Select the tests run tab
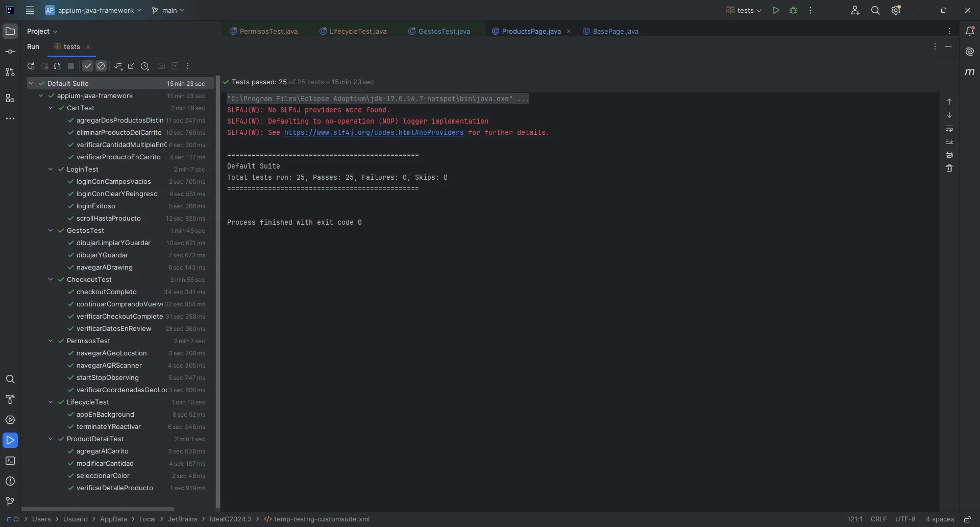This screenshot has height=527, width=980. [x=71, y=47]
